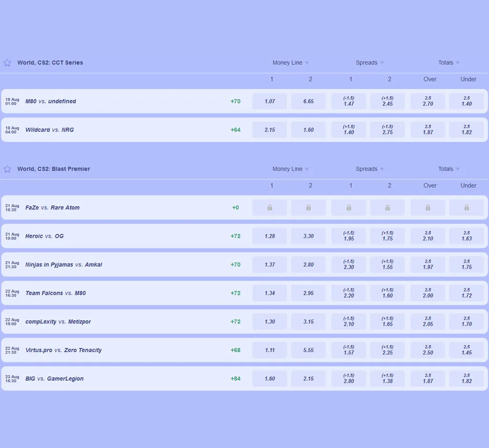Favorite the Blast Premier league star
The image size is (489, 448).
(7, 169)
